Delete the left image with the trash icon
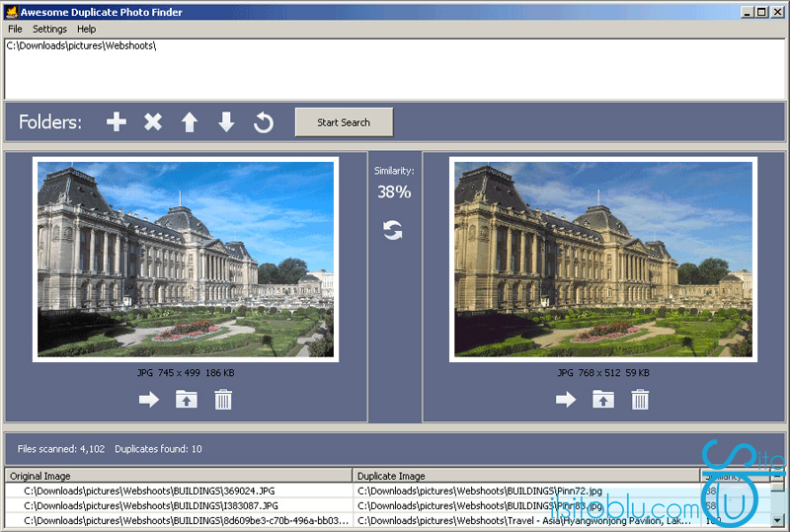Image resolution: width=790 pixels, height=532 pixels. pyautogui.click(x=223, y=399)
